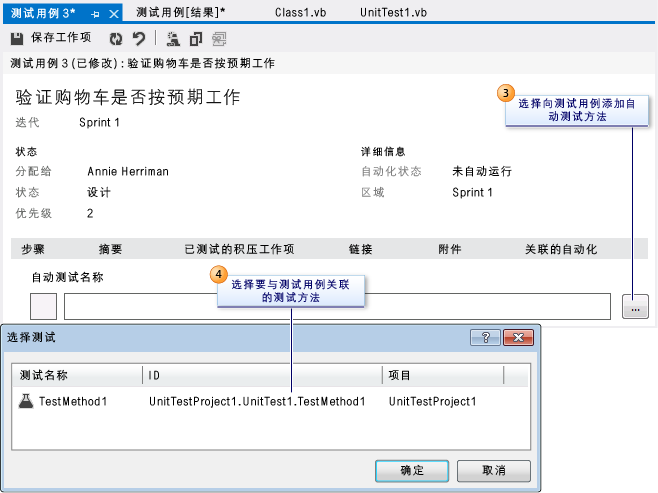Screen dimensions: 658x493
Task: Click the title 验证购物车是否按预期工作
Action: [128, 97]
